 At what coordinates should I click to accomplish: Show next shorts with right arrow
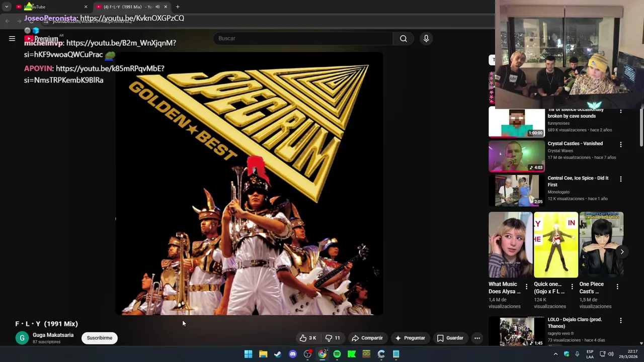(622, 251)
